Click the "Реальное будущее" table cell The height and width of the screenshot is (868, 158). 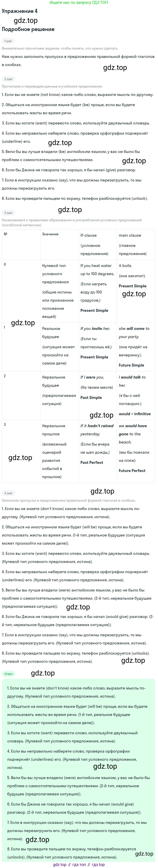tap(51, 333)
